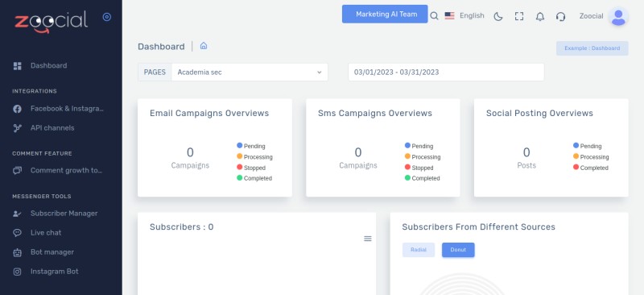Click the MESSENGER TOOLS section label
Image resolution: width=644 pixels, height=295 pixels.
[x=42, y=196]
